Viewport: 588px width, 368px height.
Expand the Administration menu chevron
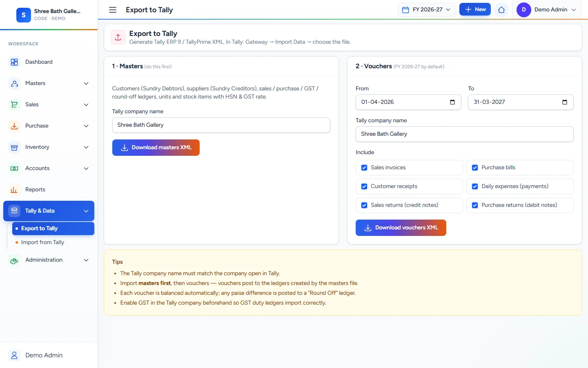pyautogui.click(x=86, y=260)
